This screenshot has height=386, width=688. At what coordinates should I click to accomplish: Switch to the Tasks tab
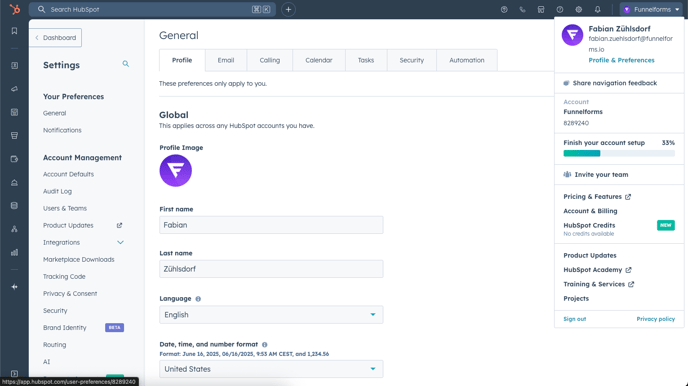366,61
